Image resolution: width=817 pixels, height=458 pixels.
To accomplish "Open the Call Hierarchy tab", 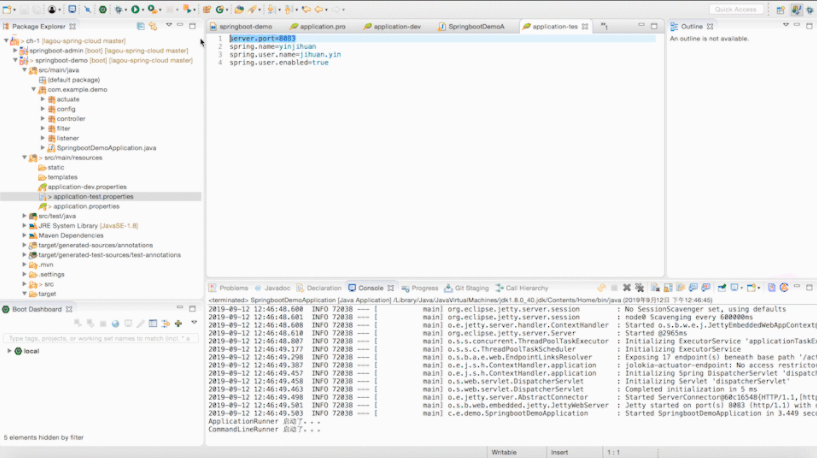I will 522,288.
